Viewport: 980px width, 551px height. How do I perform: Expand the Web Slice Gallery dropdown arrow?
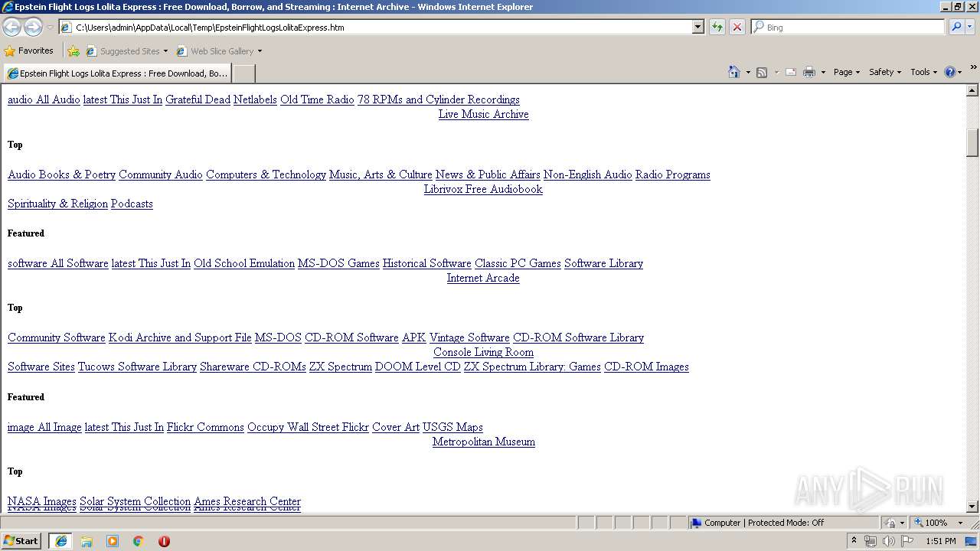coord(260,51)
